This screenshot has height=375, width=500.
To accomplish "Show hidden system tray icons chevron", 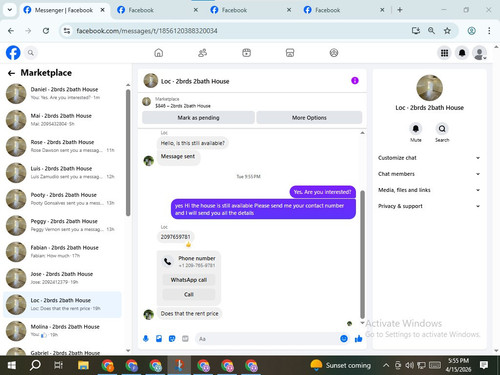I will point(386,365).
